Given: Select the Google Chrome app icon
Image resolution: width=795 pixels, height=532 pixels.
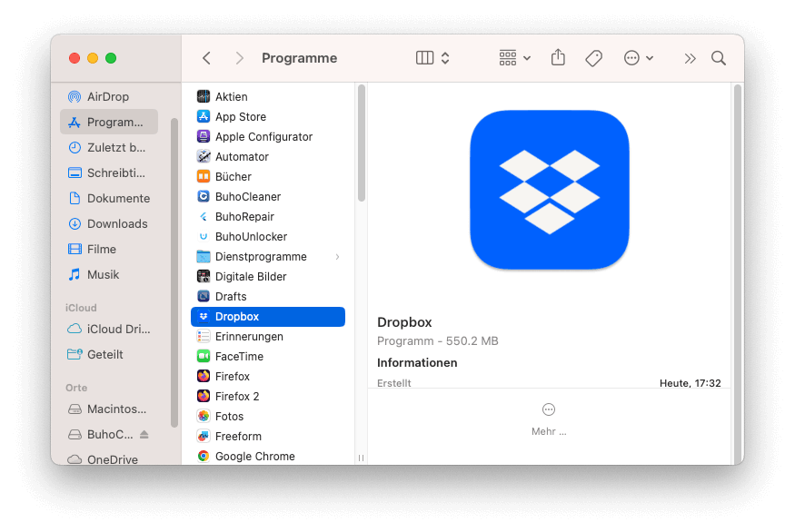Looking at the screenshot, I should pos(204,456).
